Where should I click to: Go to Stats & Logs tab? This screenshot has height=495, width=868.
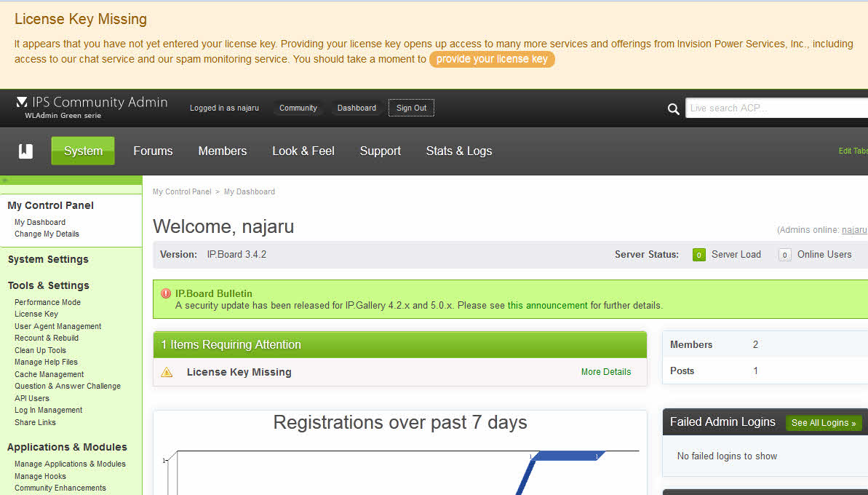pos(458,151)
